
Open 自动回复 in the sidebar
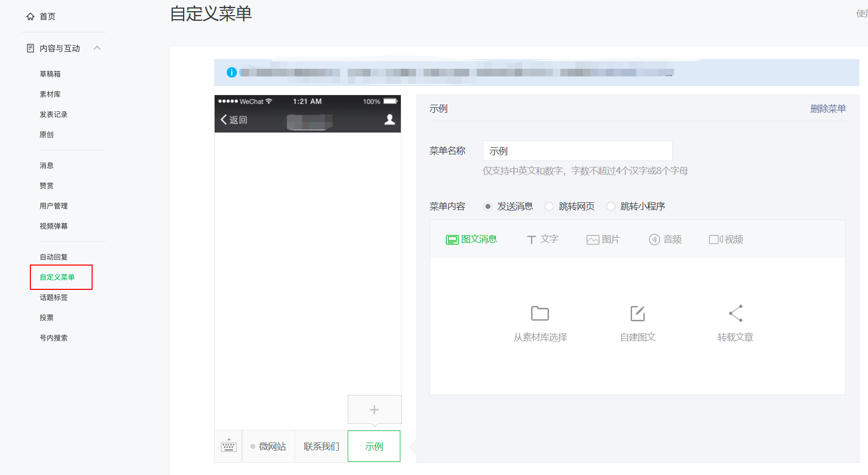point(54,257)
